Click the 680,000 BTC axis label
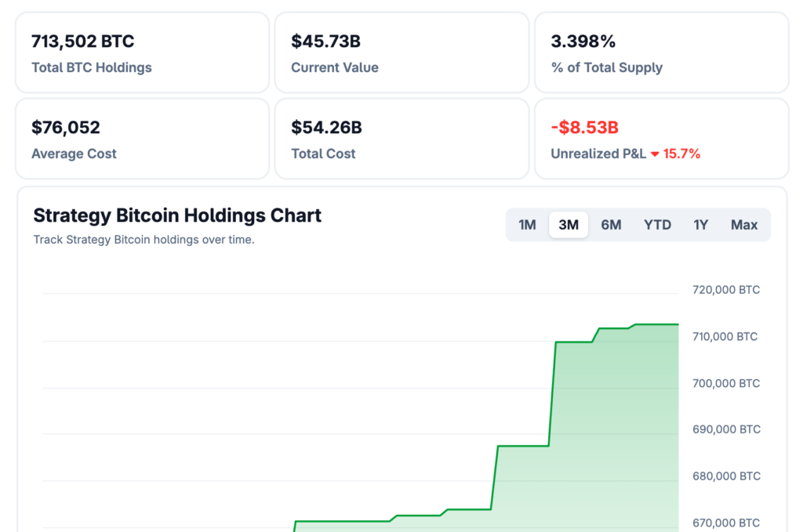Image resolution: width=803 pixels, height=532 pixels. [x=725, y=476]
